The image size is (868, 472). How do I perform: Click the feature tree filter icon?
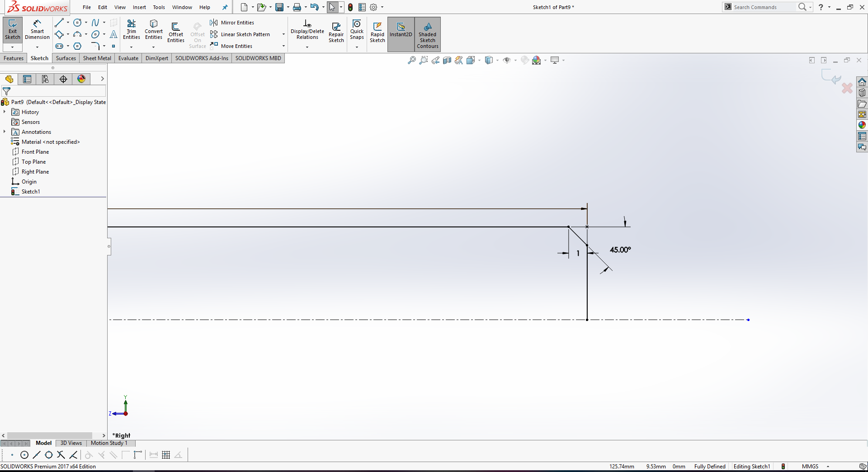pyautogui.click(x=6, y=91)
